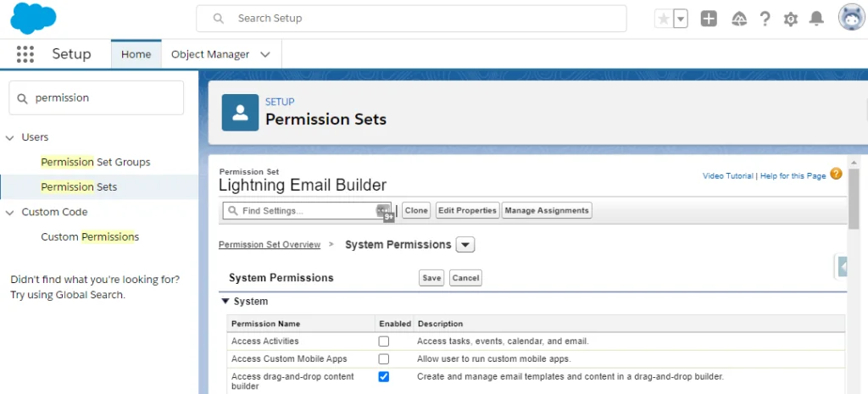Click the Lightning Email Builder title
This screenshot has width=868, height=394.
tap(303, 186)
